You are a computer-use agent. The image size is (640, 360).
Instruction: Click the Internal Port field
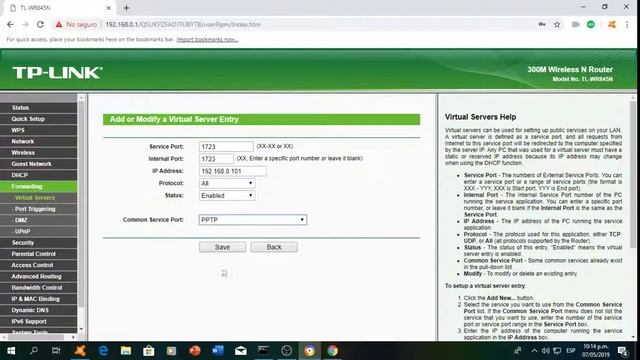[216, 158]
